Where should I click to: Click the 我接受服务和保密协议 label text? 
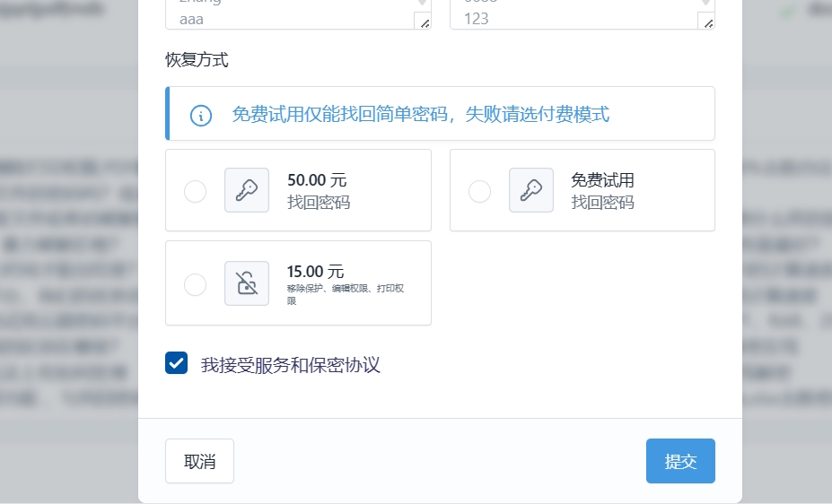tap(291, 365)
